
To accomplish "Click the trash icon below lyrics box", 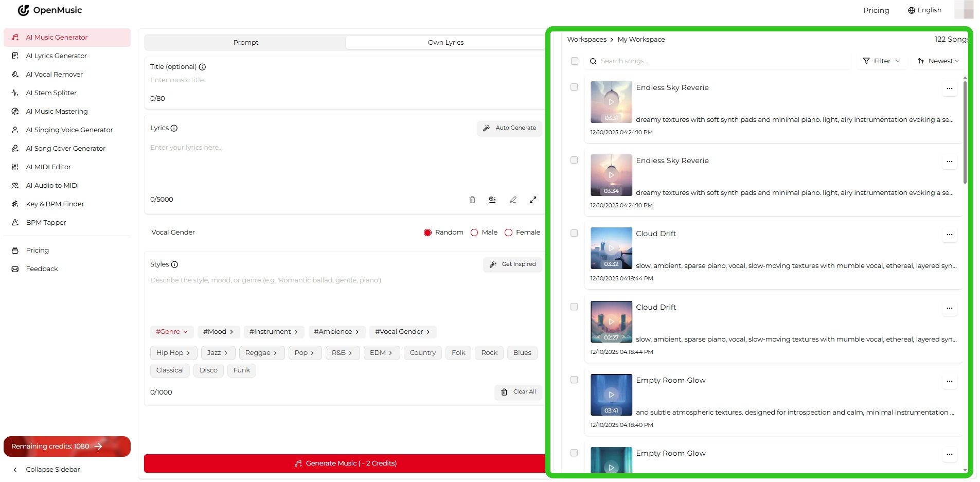I will click(x=472, y=200).
